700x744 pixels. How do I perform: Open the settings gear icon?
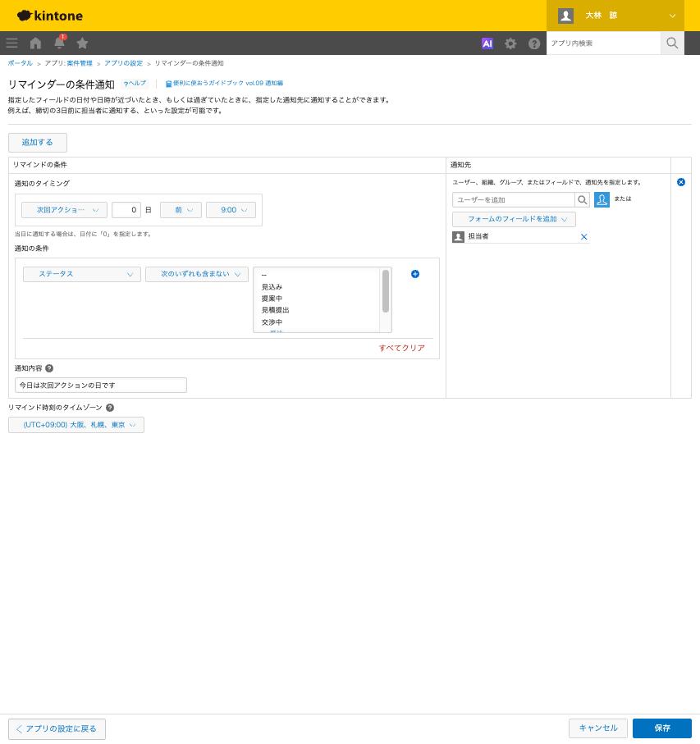coord(510,43)
